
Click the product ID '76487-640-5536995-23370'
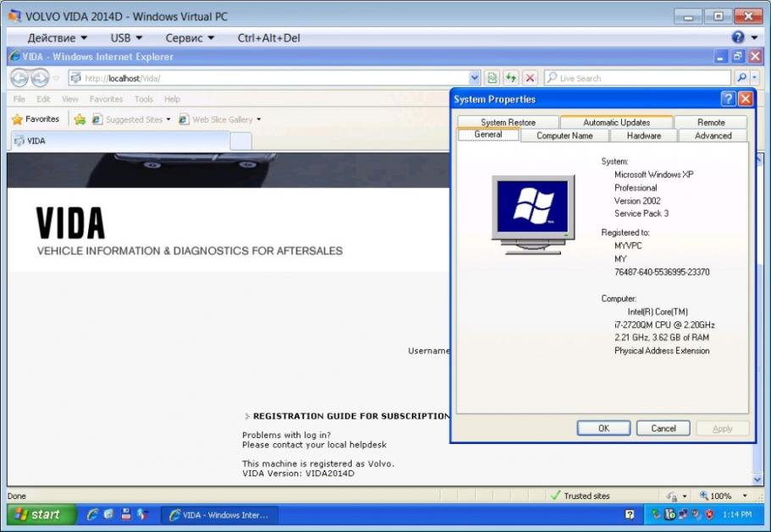pos(662,272)
